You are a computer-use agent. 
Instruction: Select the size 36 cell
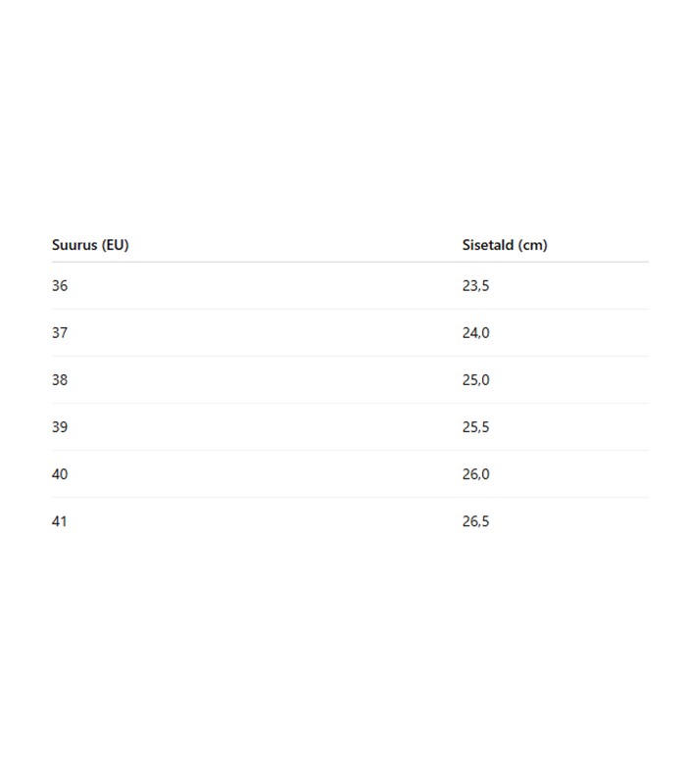click(60, 286)
